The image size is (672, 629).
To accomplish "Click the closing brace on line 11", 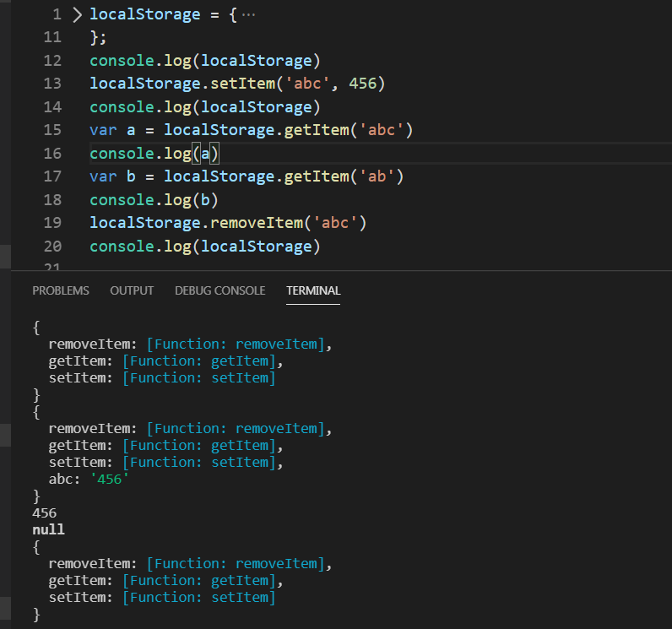I will (94, 37).
